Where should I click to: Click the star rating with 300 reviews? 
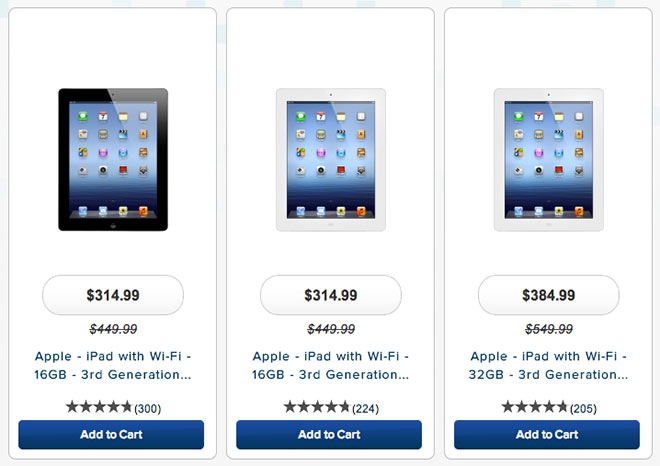pos(99,407)
